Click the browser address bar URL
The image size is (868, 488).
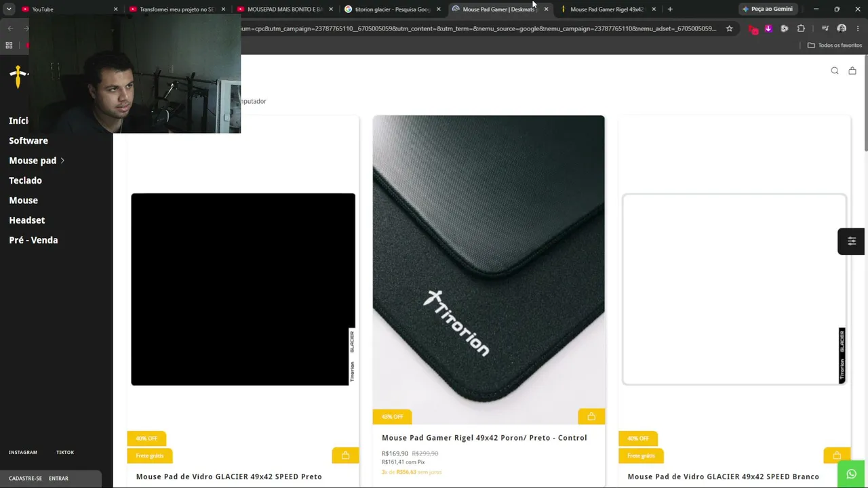pyautogui.click(x=478, y=28)
